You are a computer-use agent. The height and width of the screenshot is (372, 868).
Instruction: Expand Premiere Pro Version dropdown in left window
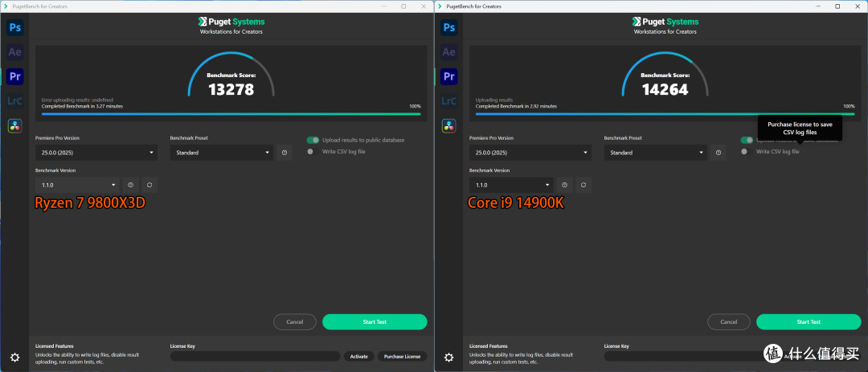click(x=96, y=153)
